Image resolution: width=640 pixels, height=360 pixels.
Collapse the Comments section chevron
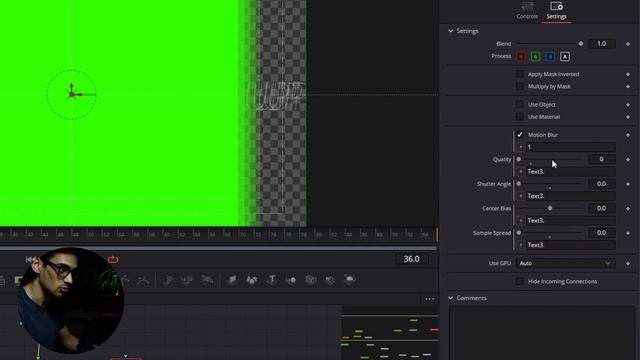pos(451,298)
